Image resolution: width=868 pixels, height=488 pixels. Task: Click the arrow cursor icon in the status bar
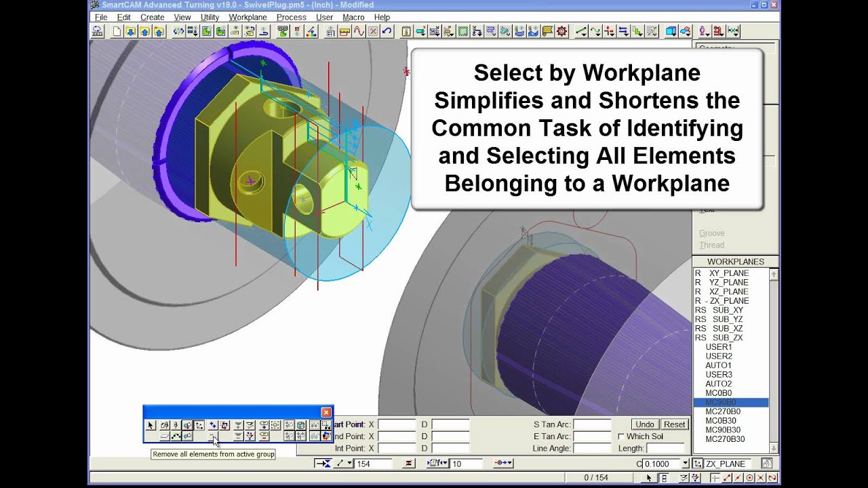[649, 478]
